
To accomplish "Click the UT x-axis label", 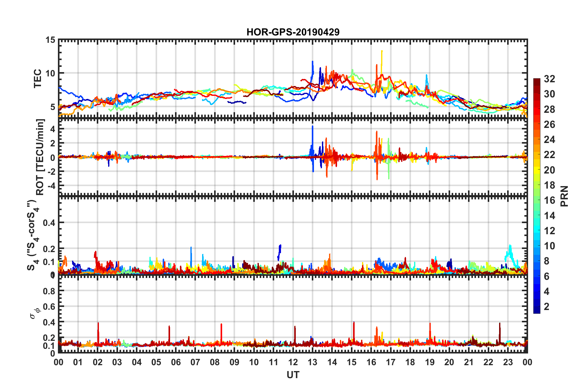I will (x=293, y=375).
